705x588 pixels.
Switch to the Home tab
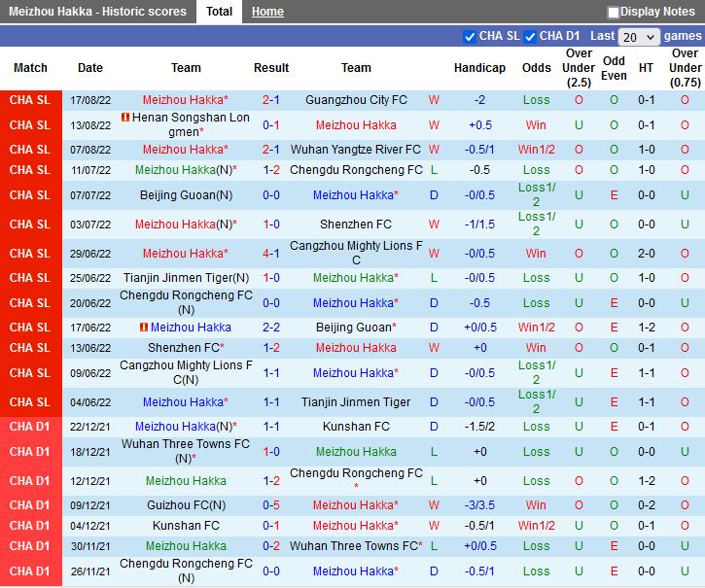click(x=267, y=12)
